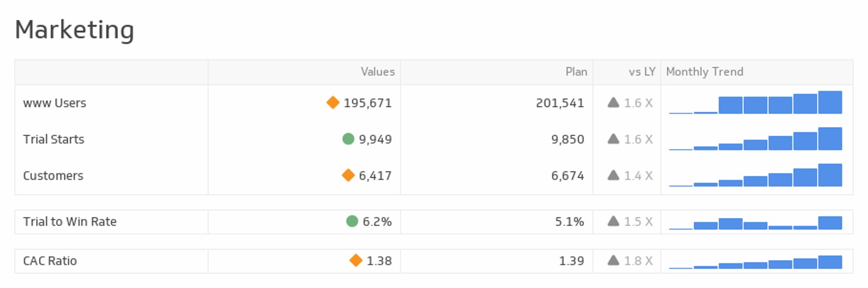This screenshot has height=288, width=868.
Task: Click the up triangle in Trial Starts row
Action: tap(613, 139)
